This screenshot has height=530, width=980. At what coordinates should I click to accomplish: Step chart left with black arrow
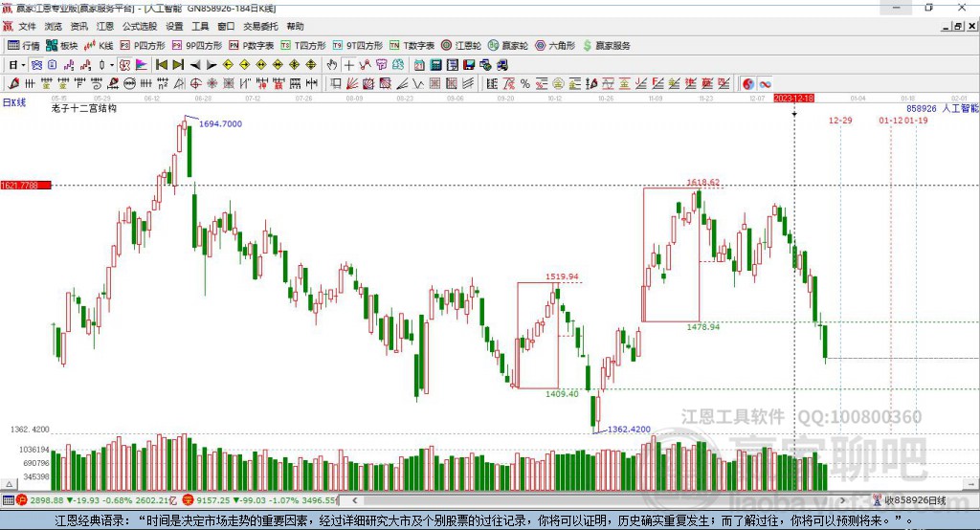(x=195, y=65)
